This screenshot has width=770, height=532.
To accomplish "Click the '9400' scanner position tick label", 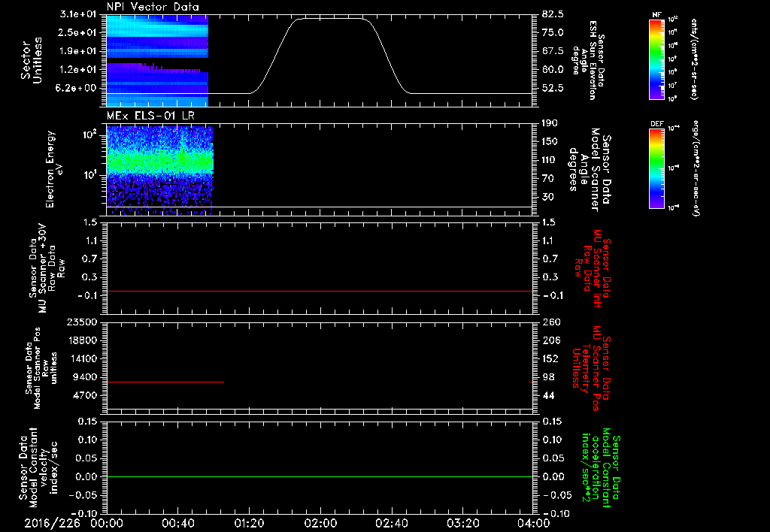I will [84, 377].
